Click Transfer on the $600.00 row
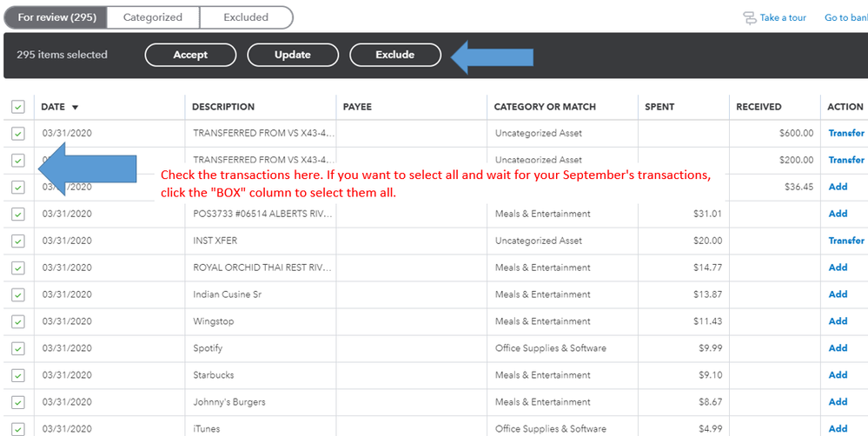Screen dimensions: 868x436 (x=846, y=133)
